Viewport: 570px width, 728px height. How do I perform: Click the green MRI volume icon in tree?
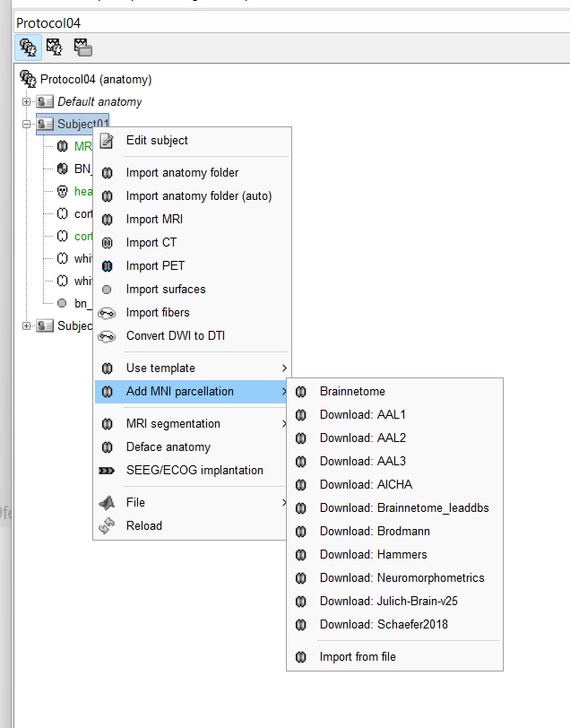(x=62, y=146)
